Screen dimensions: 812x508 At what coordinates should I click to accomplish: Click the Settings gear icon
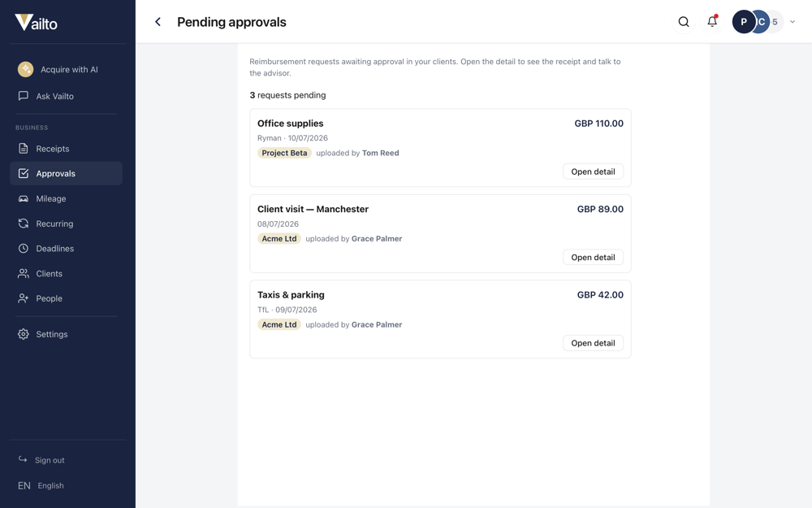[24, 334]
